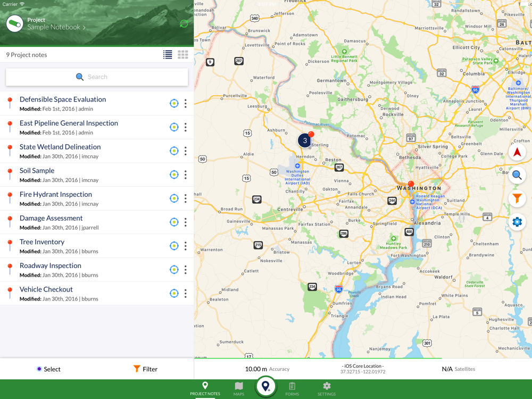The image size is (532, 399).
Task: Tap the 10.00 m Accuracy readout
Action: [x=267, y=369]
